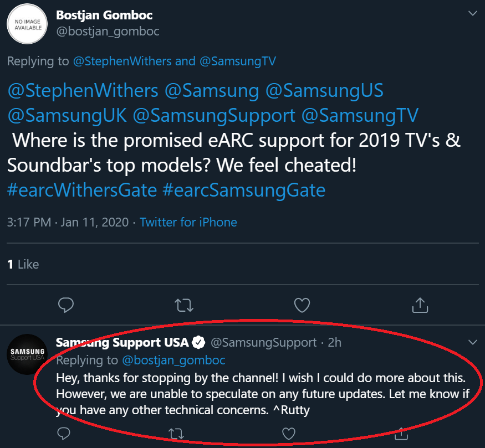The width and height of the screenshot is (485, 448).
Task: Click the Samsung Support USA avatar
Action: tap(27, 355)
